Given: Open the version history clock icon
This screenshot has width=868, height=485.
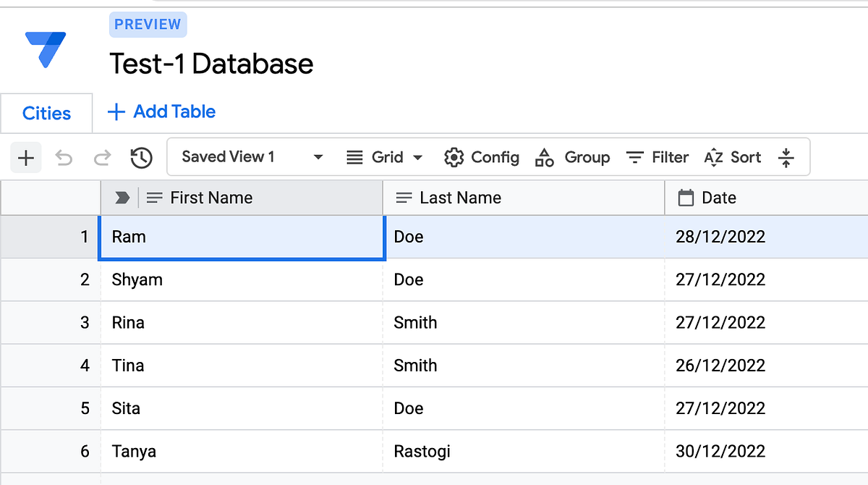Looking at the screenshot, I should click(141, 158).
